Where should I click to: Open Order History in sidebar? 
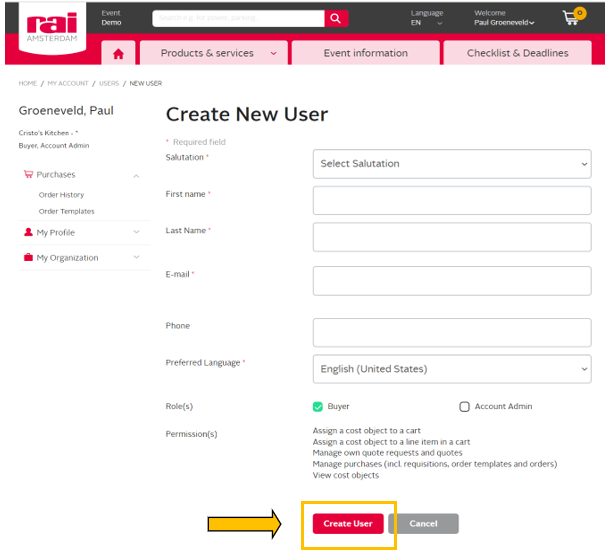click(x=61, y=195)
